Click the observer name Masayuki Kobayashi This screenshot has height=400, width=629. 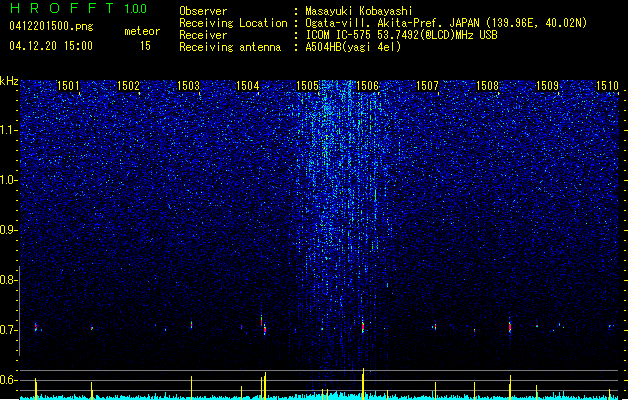coord(359,11)
